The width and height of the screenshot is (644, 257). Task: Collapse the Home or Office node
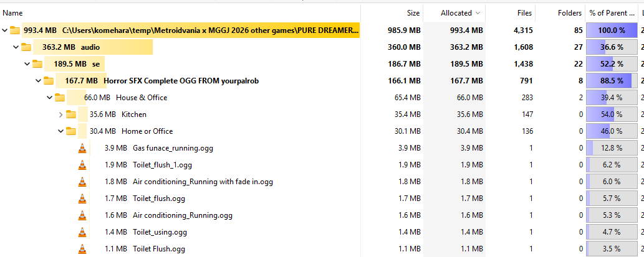tap(61, 131)
